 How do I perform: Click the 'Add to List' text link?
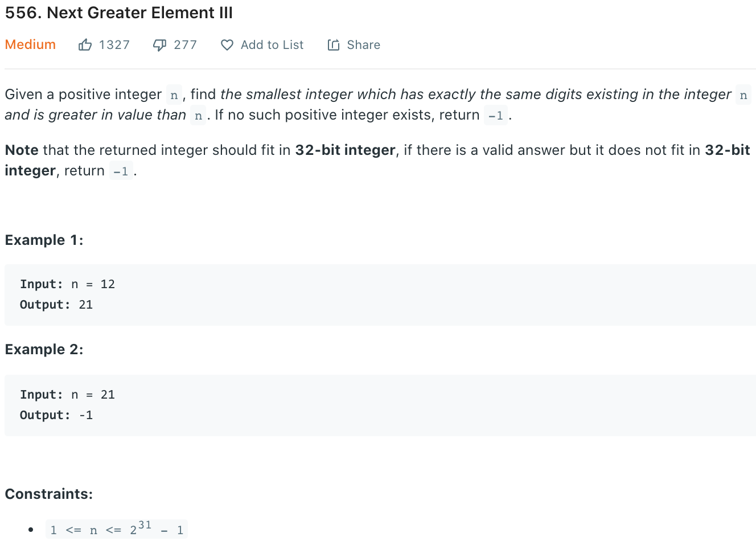click(x=272, y=44)
